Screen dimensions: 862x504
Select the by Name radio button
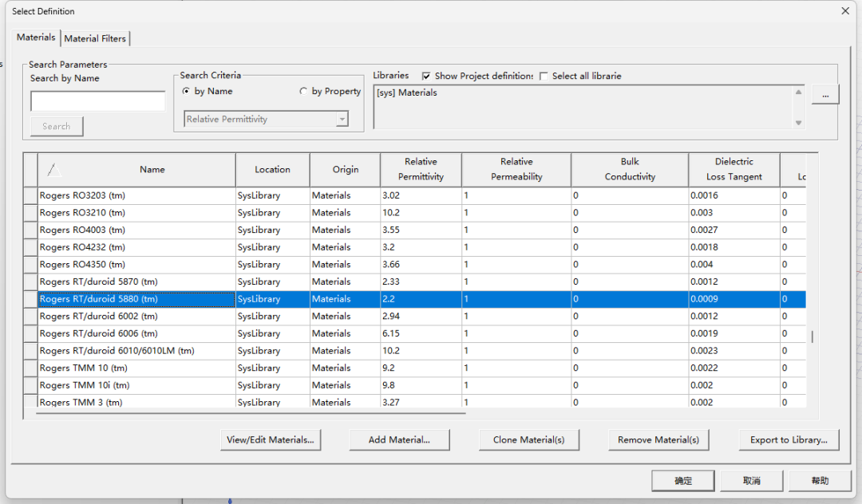pyautogui.click(x=186, y=91)
